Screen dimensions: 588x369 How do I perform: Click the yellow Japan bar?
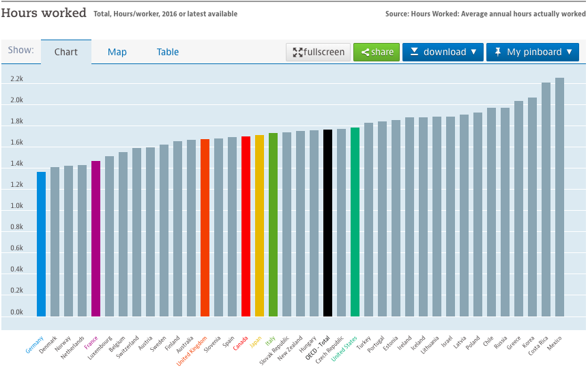pos(260,226)
